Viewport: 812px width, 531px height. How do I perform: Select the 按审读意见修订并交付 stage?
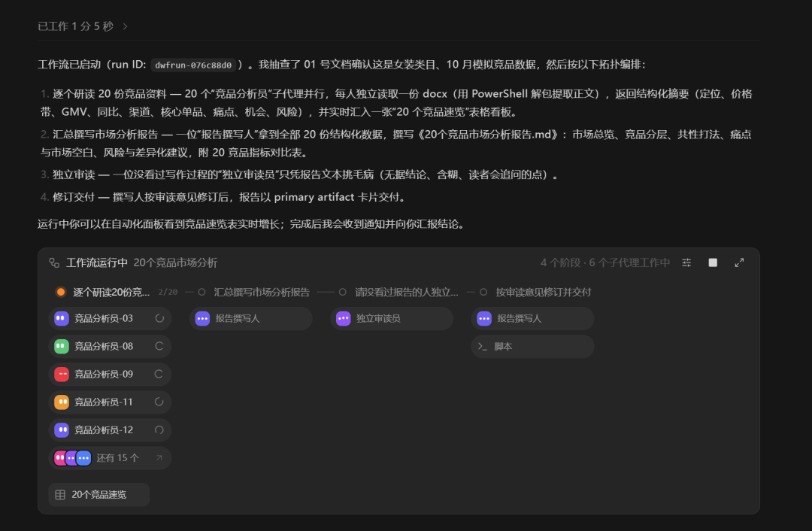coord(544,292)
